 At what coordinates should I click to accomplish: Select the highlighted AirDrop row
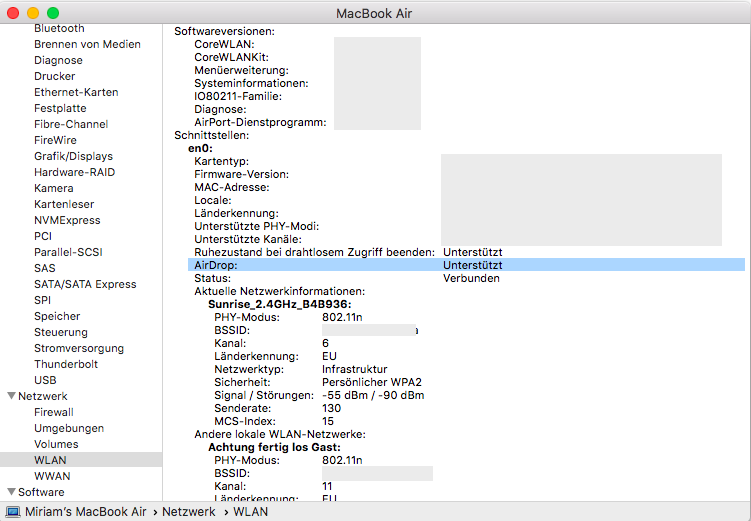pyautogui.click(x=467, y=265)
